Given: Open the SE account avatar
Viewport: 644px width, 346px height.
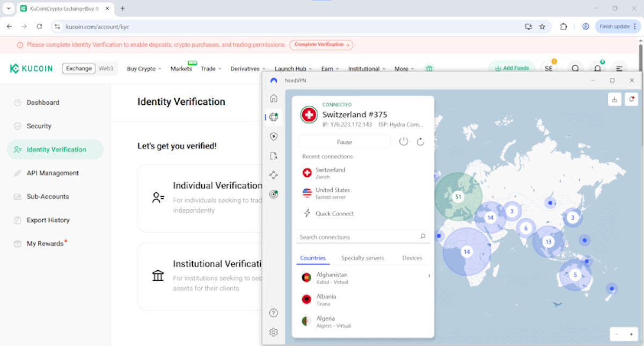Looking at the screenshot, I should pos(548,69).
